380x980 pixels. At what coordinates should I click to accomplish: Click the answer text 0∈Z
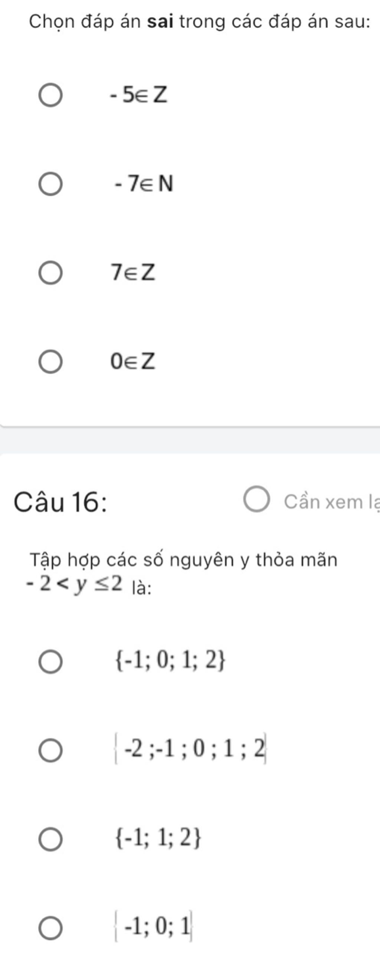tap(133, 362)
